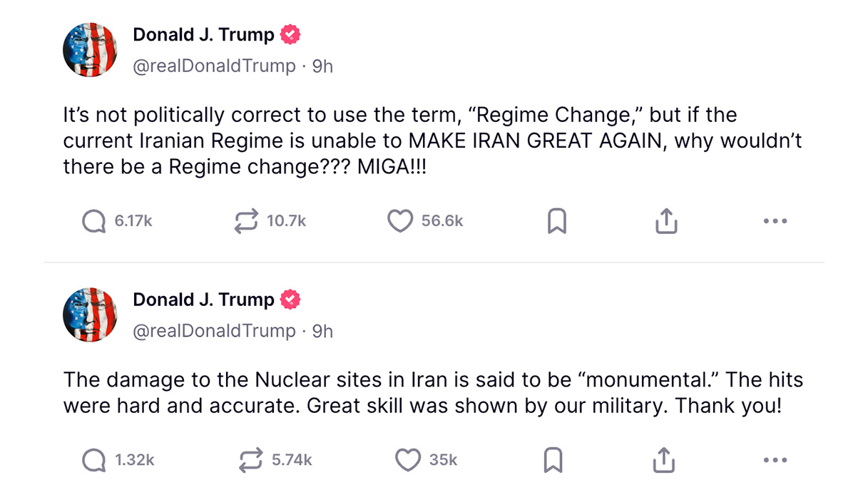Open the second post's profile avatar
Viewport: 868px width, 495px height.
90,315
